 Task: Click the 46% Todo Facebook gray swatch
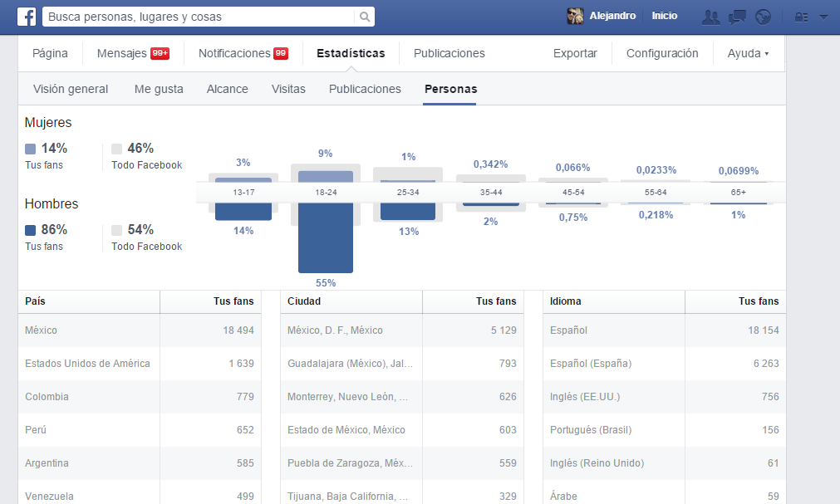117,149
